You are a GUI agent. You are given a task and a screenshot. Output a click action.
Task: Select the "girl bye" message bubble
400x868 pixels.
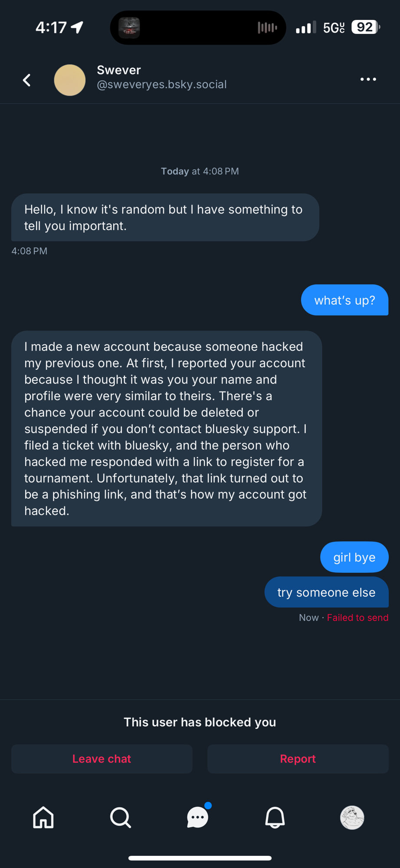(354, 557)
